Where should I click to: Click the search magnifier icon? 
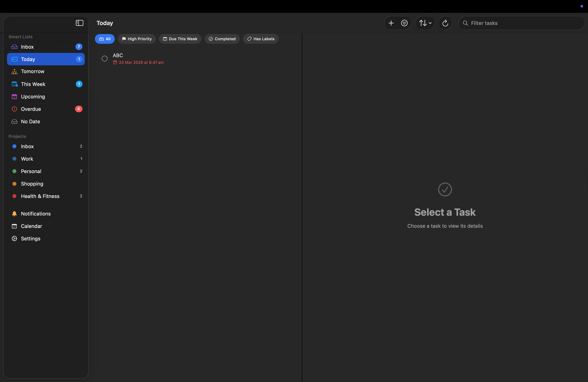(465, 23)
